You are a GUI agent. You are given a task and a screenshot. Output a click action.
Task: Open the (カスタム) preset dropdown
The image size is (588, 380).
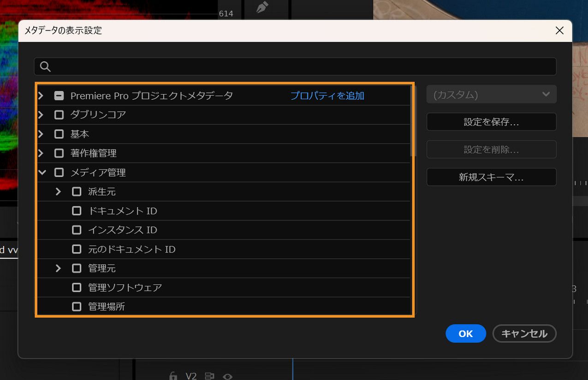pos(491,94)
